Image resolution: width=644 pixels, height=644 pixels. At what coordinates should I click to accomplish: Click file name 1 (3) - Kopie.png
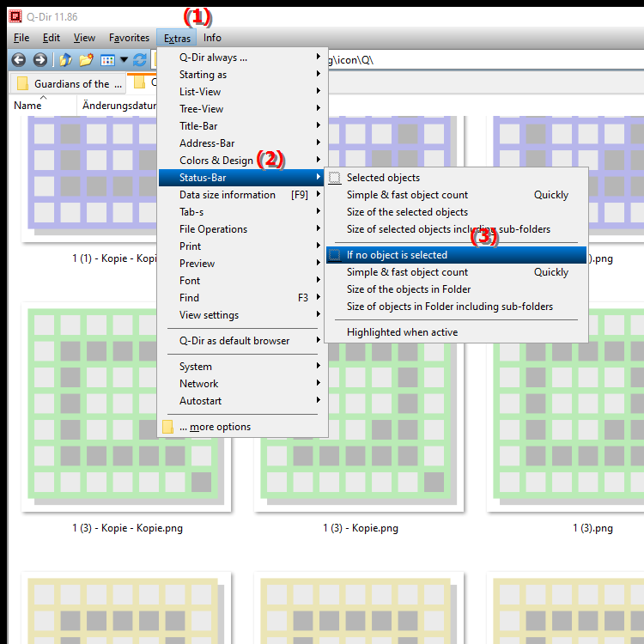[361, 528]
